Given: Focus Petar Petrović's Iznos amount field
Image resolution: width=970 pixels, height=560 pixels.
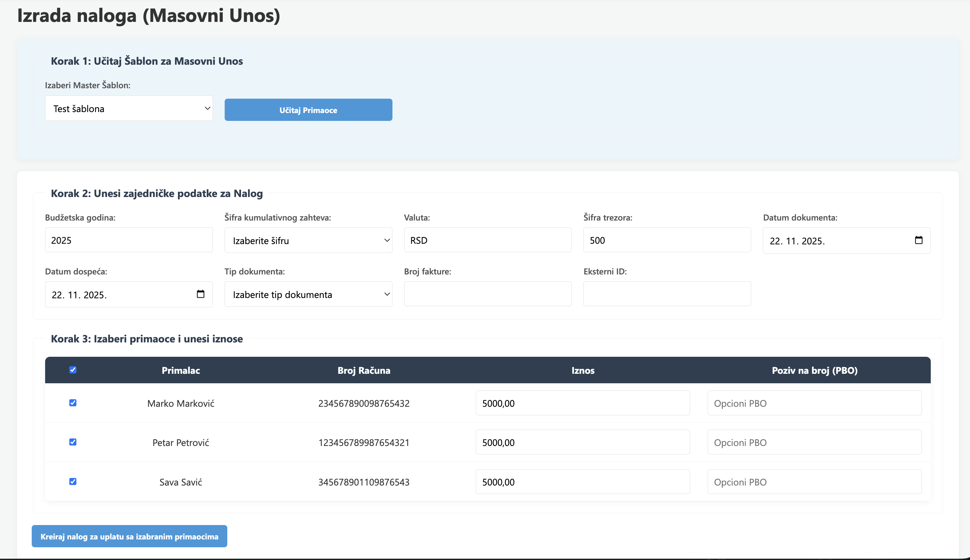Looking at the screenshot, I should click(x=582, y=442).
